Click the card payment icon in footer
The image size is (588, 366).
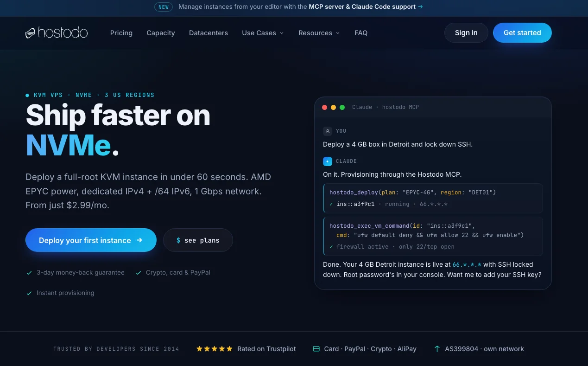pos(316,349)
